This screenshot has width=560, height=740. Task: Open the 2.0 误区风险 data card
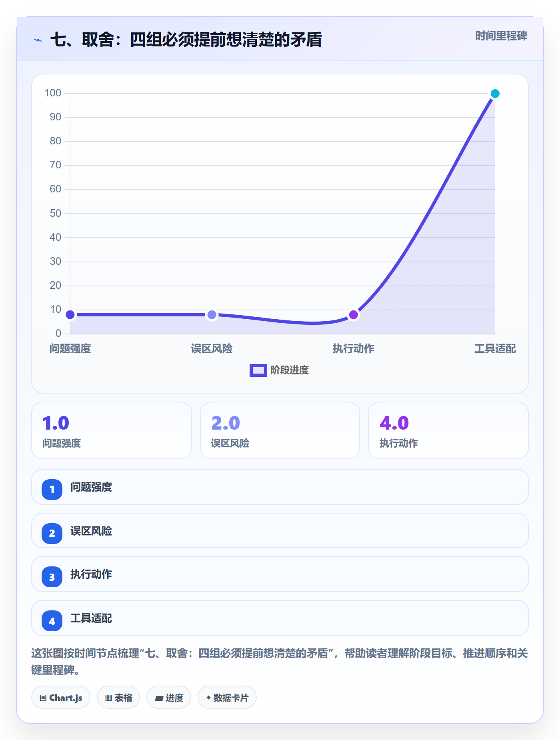click(280, 430)
